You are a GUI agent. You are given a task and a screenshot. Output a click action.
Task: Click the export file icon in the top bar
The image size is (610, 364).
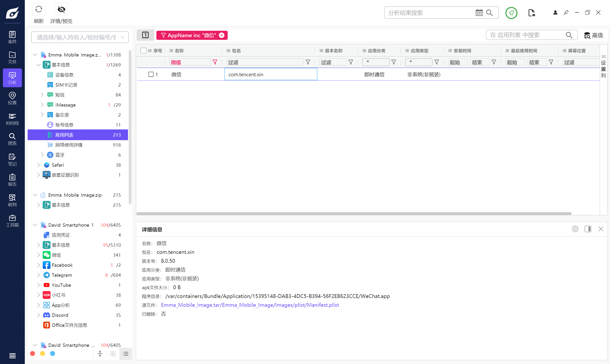[531, 13]
